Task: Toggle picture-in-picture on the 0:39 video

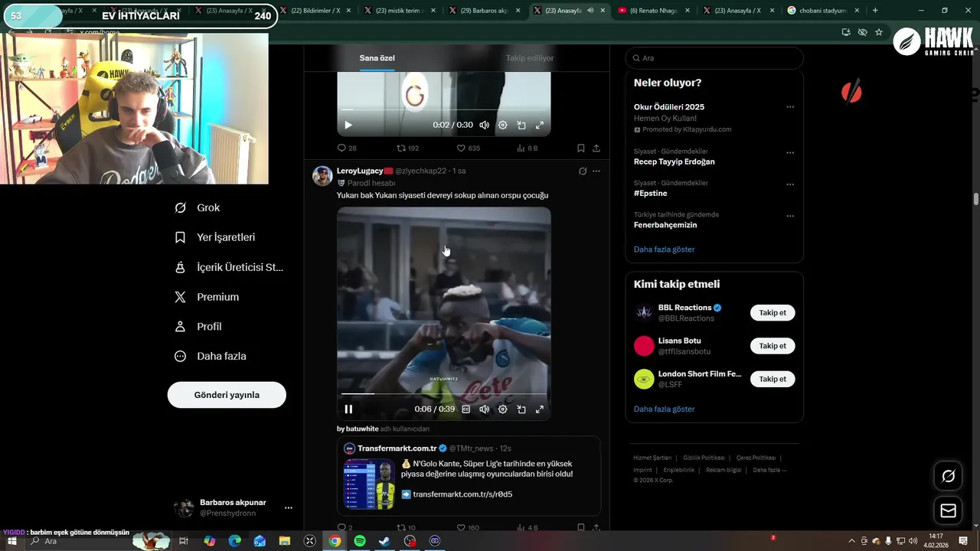Action: coord(521,409)
